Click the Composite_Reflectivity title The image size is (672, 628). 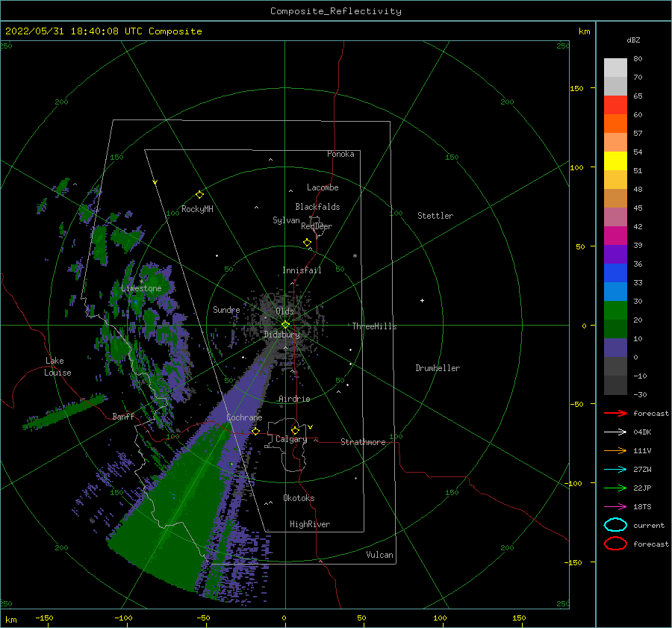[x=335, y=11]
